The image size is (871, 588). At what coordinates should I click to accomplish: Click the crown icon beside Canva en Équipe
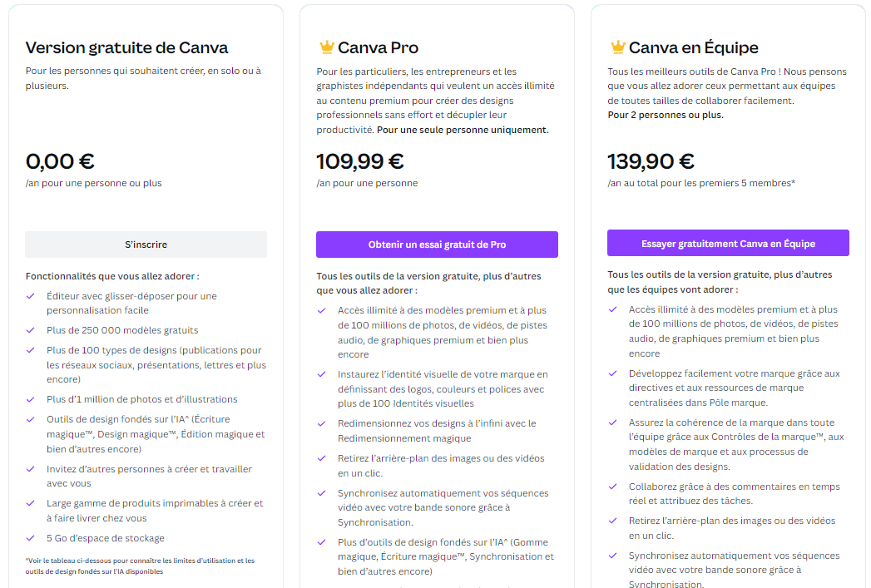(x=617, y=47)
